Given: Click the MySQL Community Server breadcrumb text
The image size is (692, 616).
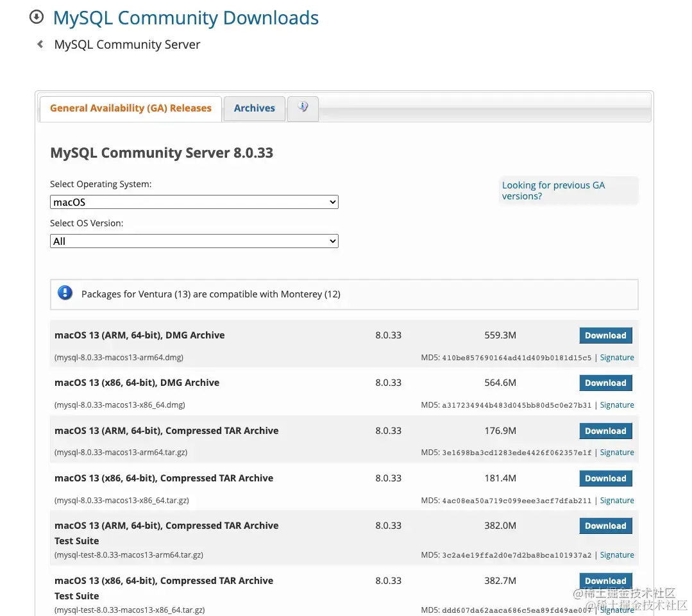Looking at the screenshot, I should point(127,44).
